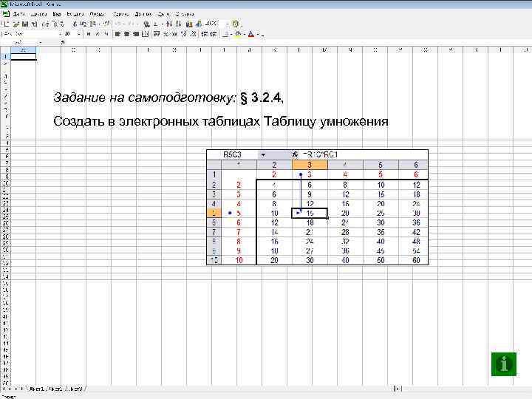
Task: Open the Файл menu
Action: click(19, 14)
